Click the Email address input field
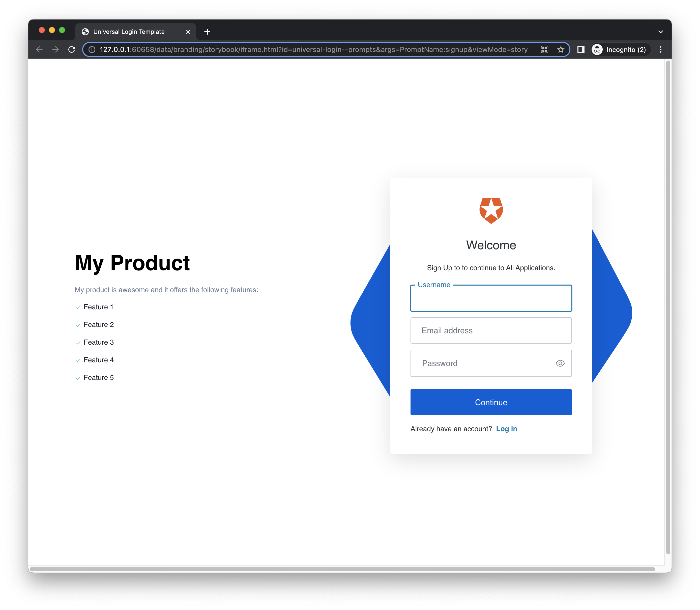This screenshot has height=610, width=700. [x=491, y=330]
